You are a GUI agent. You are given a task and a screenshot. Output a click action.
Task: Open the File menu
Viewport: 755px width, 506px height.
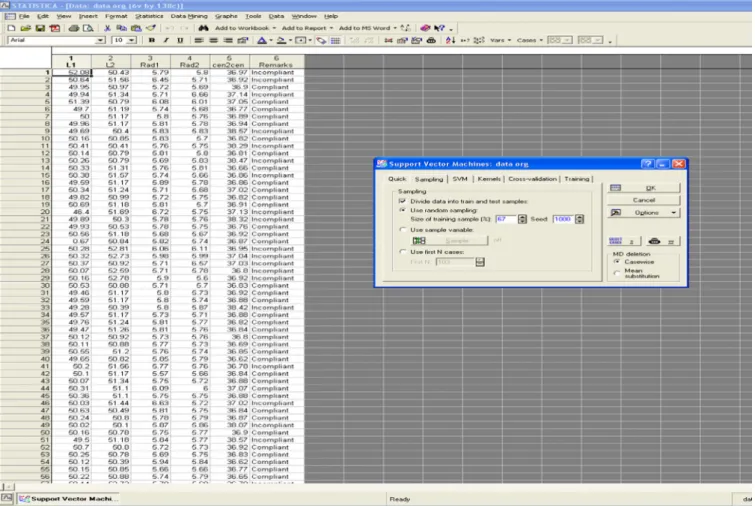click(x=24, y=16)
